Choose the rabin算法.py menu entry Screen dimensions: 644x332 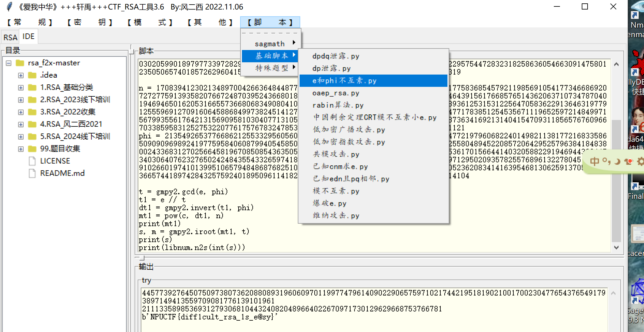[x=338, y=105]
